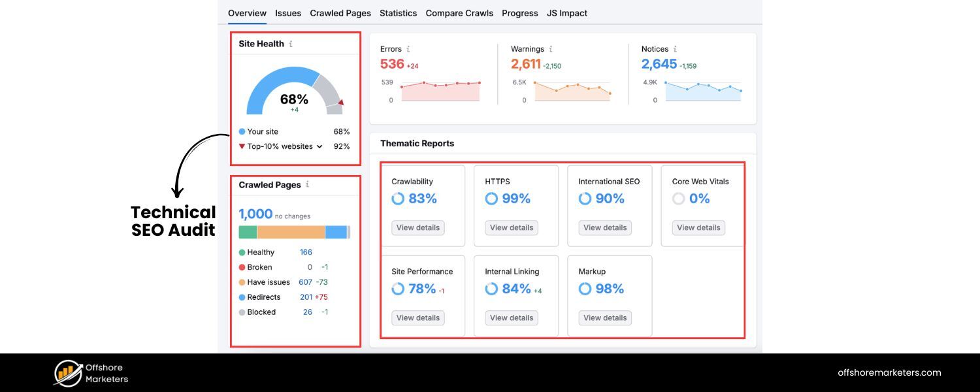The width and height of the screenshot is (980, 392).
Task: Click the Site Health info icon
Action: coord(292,43)
